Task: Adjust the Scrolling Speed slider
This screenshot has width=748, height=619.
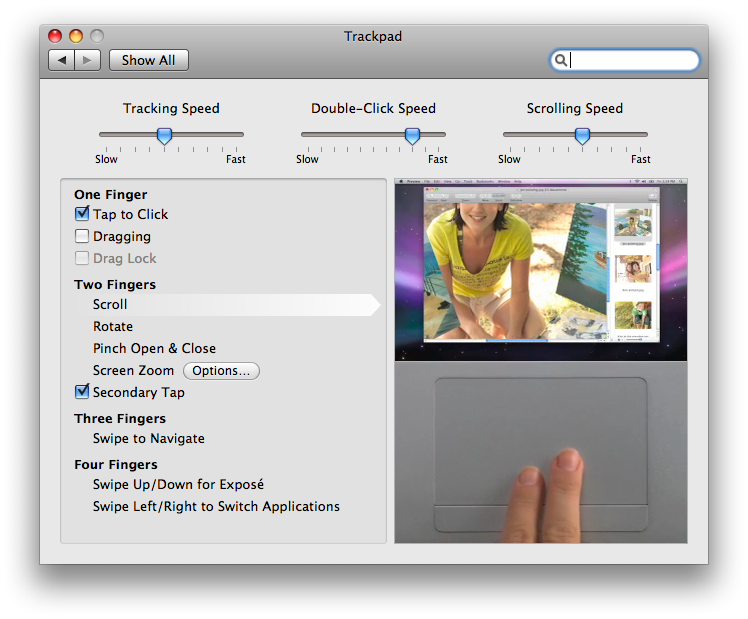Action: pos(582,136)
